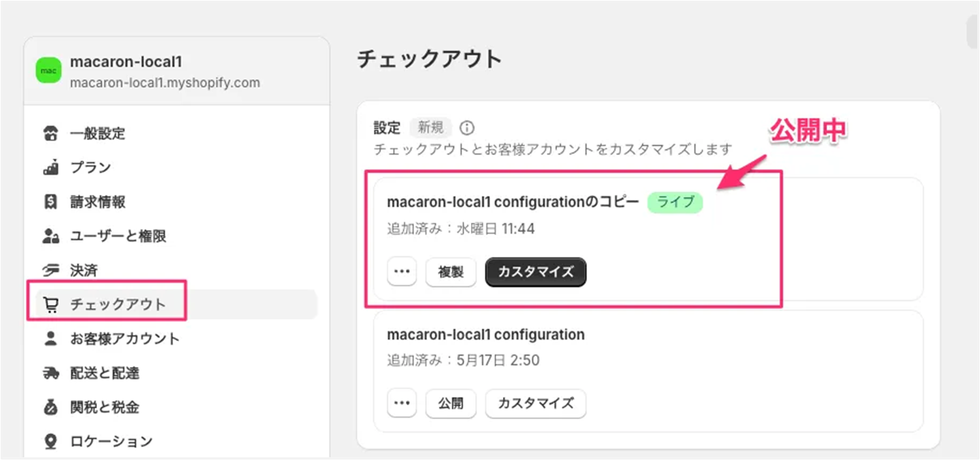980x460 pixels.
Task: Click the 一般設定 storefront icon
Action: coord(51,133)
